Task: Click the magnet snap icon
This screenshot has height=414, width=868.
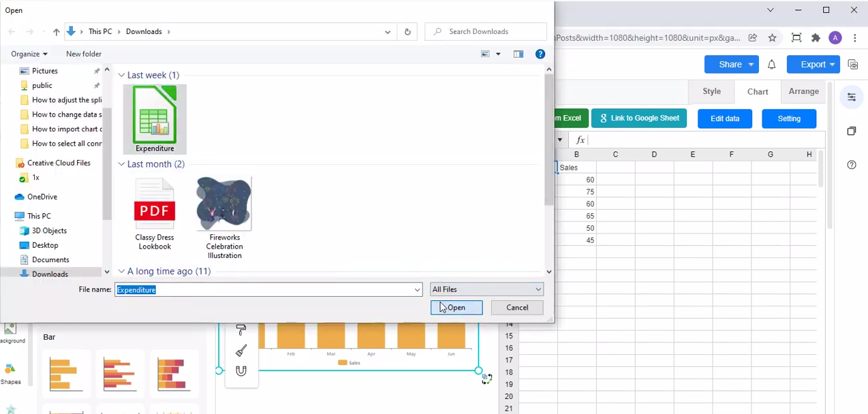Action: click(241, 371)
